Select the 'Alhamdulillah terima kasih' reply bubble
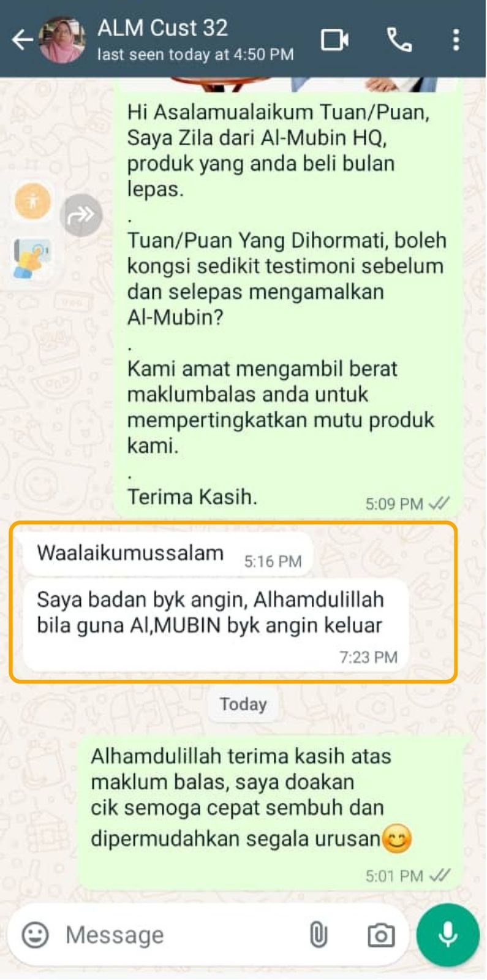The image size is (487, 980). pyautogui.click(x=270, y=813)
